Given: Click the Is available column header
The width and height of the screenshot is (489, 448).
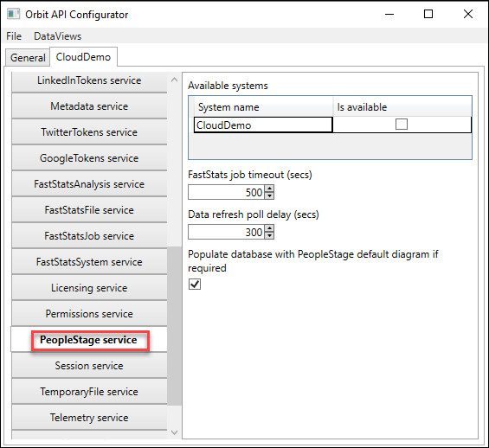Looking at the screenshot, I should (x=402, y=107).
